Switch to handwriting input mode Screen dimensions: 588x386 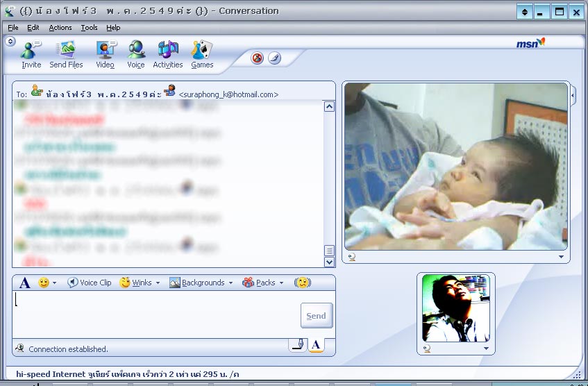point(297,344)
